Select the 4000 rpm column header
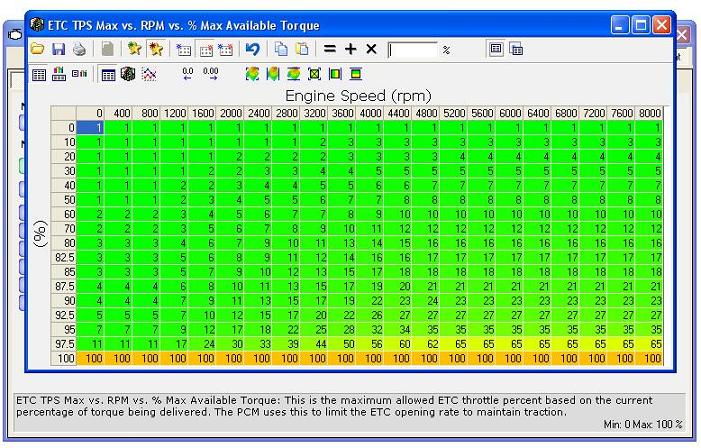This screenshot has height=448, width=701. pos(370,113)
